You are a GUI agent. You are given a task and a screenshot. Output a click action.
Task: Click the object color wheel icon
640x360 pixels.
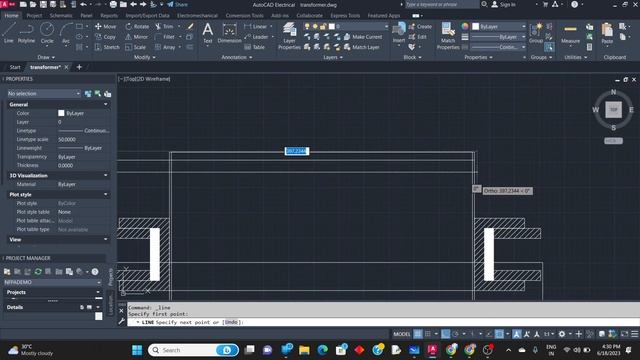pos(465,27)
